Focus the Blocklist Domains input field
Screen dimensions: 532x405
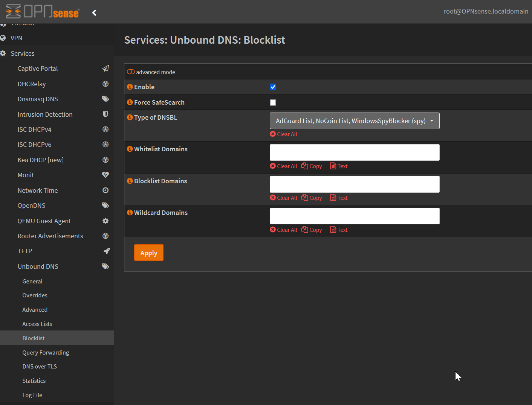(x=355, y=184)
